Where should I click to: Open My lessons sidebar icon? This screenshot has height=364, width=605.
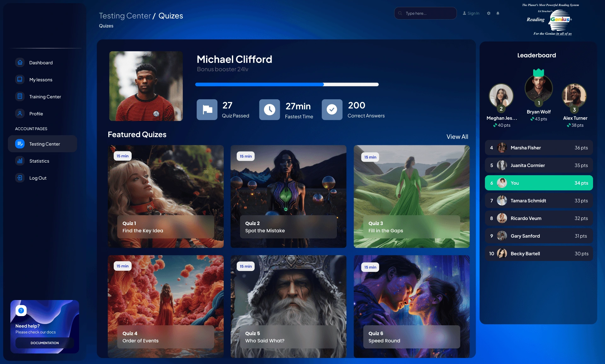pyautogui.click(x=20, y=79)
